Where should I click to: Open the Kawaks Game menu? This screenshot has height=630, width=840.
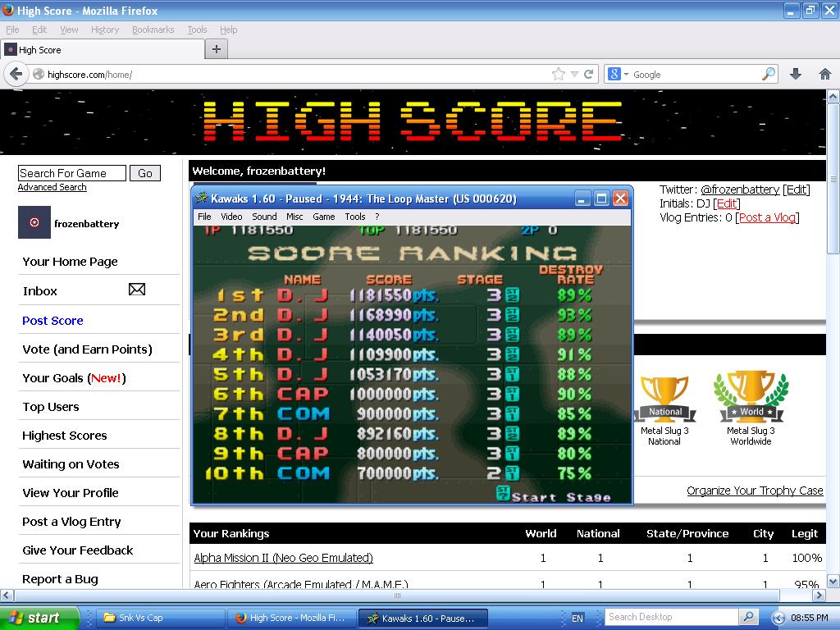(x=323, y=217)
